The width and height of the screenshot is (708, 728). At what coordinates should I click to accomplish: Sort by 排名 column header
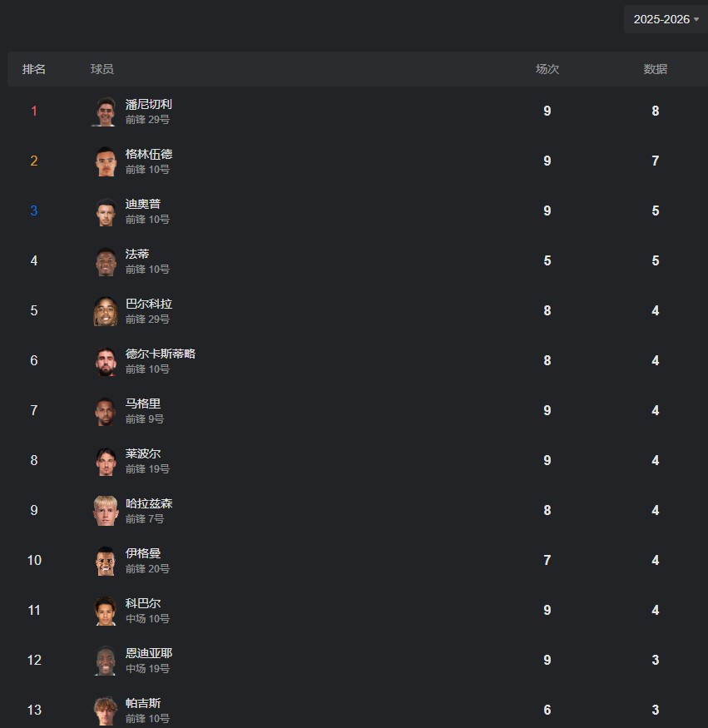tap(34, 69)
